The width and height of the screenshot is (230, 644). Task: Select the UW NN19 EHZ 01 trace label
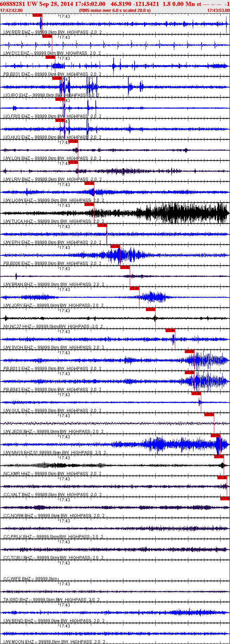point(55,453)
